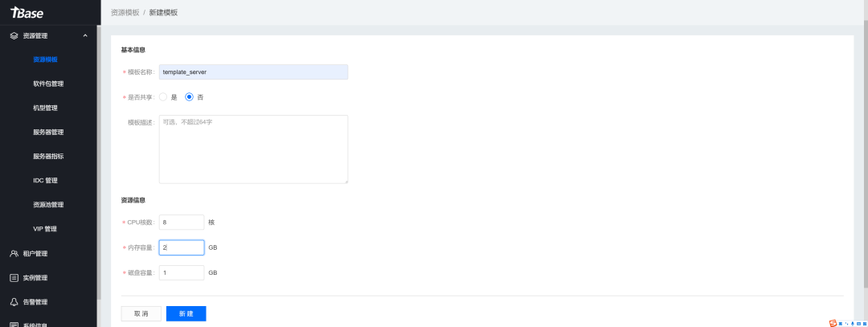Select 否 for 是否共享
868x327 pixels.
pos(190,97)
